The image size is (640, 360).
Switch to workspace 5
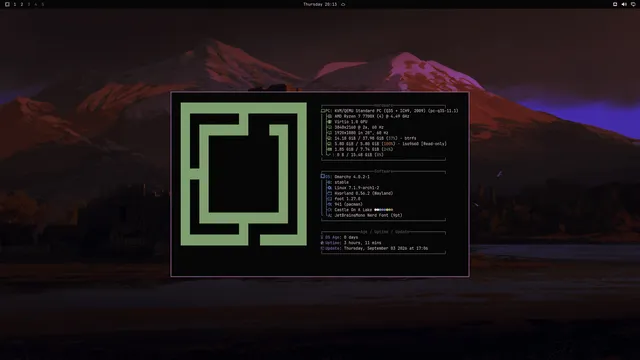coord(42,4)
